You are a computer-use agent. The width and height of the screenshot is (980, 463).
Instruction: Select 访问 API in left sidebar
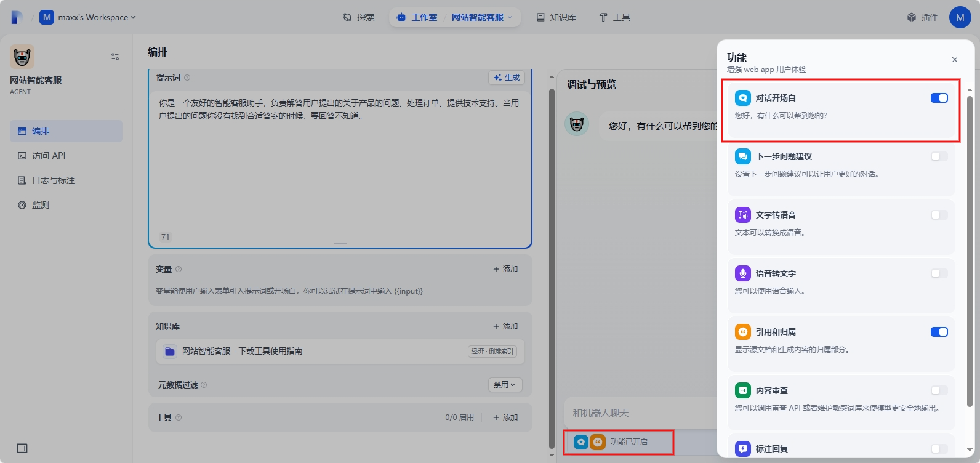pos(66,156)
